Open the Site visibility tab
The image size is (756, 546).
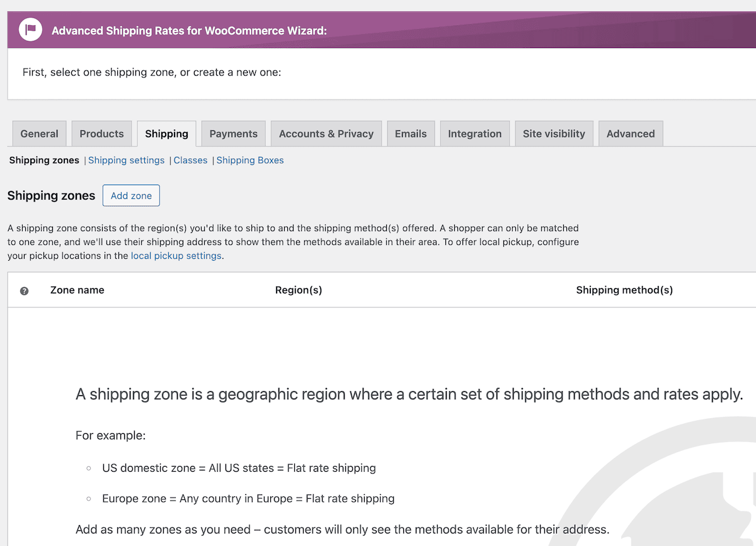coord(554,134)
